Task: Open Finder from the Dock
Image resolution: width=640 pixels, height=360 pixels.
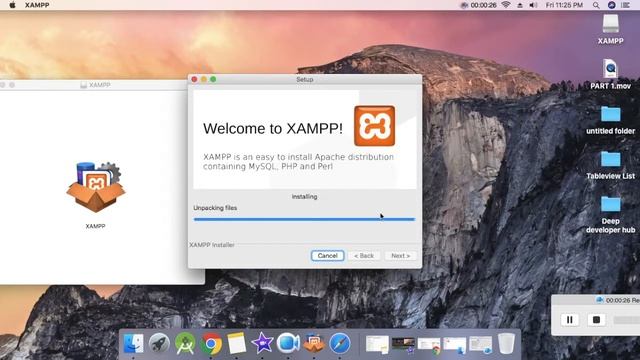Action: pos(133,343)
